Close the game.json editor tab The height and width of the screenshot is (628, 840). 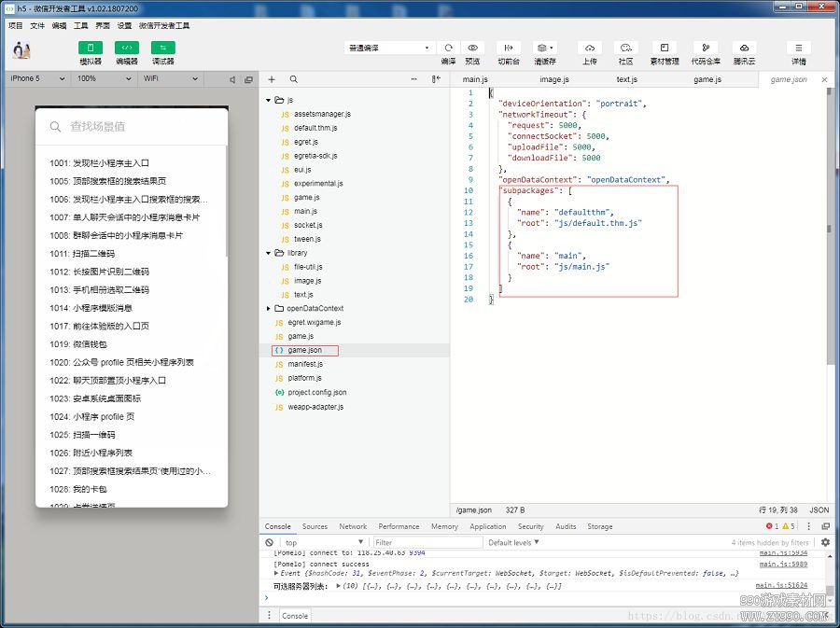pyautogui.click(x=824, y=79)
